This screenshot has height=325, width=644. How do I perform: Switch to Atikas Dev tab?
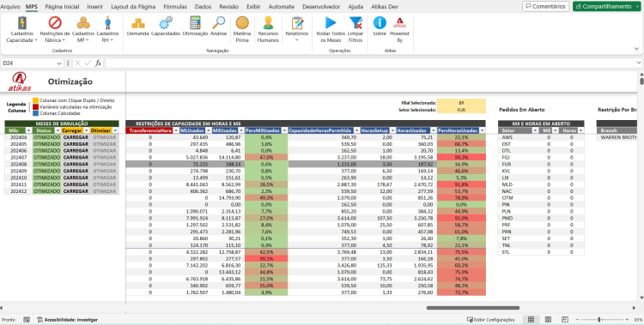click(x=385, y=7)
